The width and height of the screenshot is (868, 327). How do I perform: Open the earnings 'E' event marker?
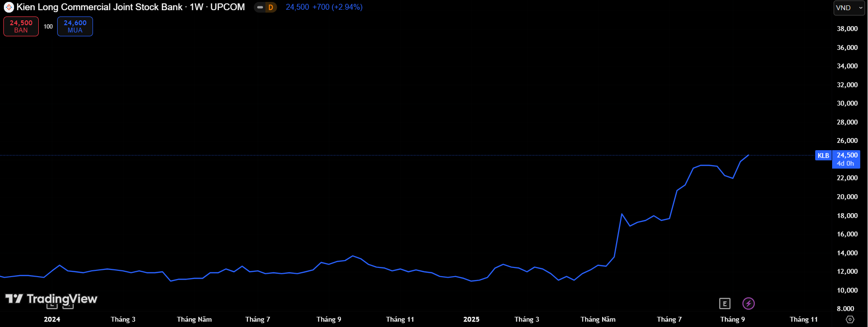pyautogui.click(x=725, y=304)
